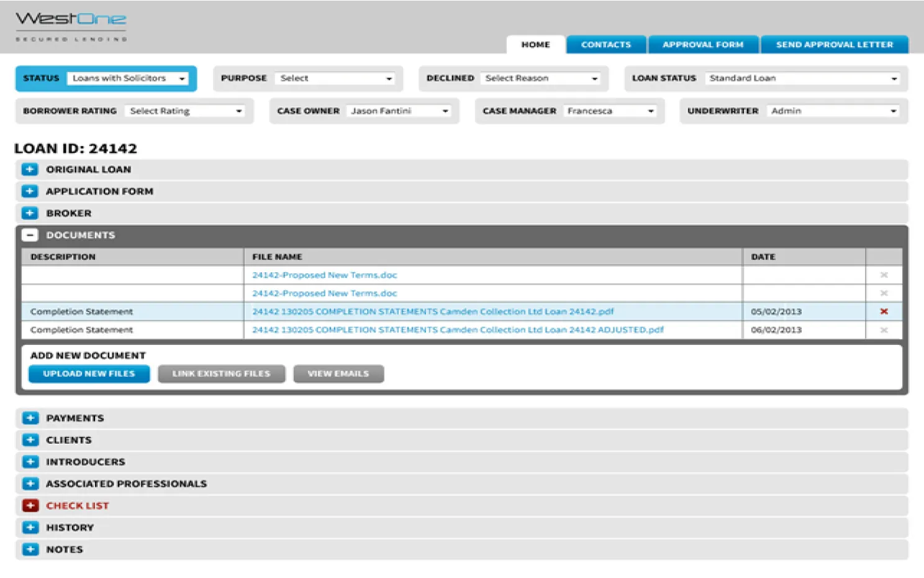Click the View Emails button
The height and width of the screenshot is (578, 924).
[x=338, y=374]
